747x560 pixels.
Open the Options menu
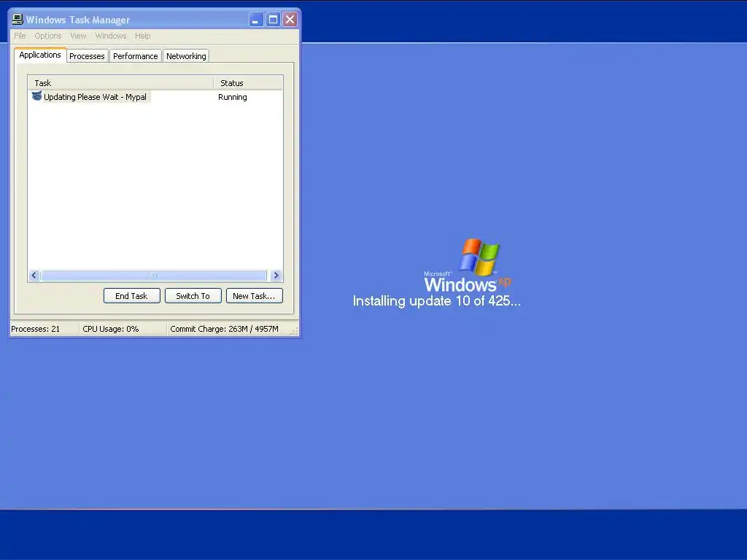pos(47,36)
